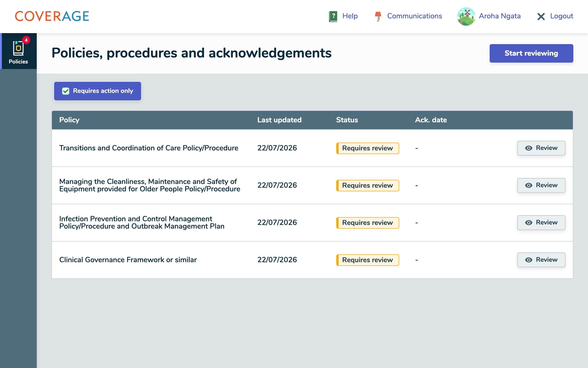Select the Clinical Governance Framework policy
The image size is (588, 368).
tap(128, 260)
